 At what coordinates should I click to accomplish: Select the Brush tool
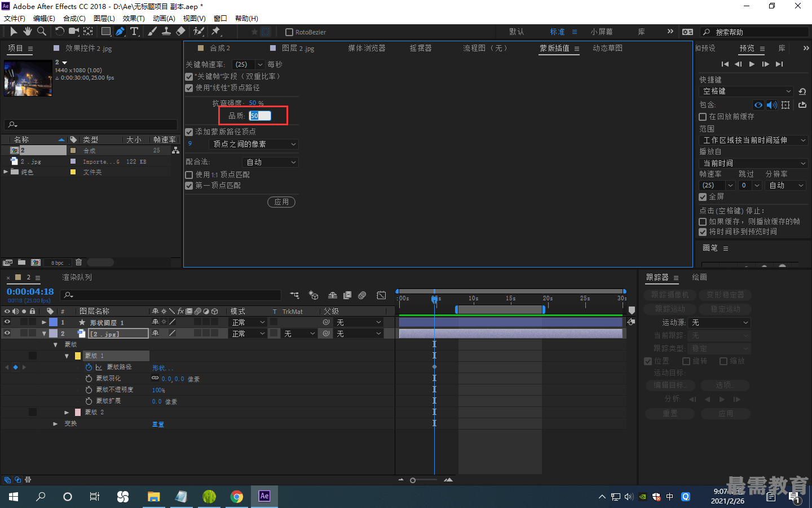click(152, 32)
